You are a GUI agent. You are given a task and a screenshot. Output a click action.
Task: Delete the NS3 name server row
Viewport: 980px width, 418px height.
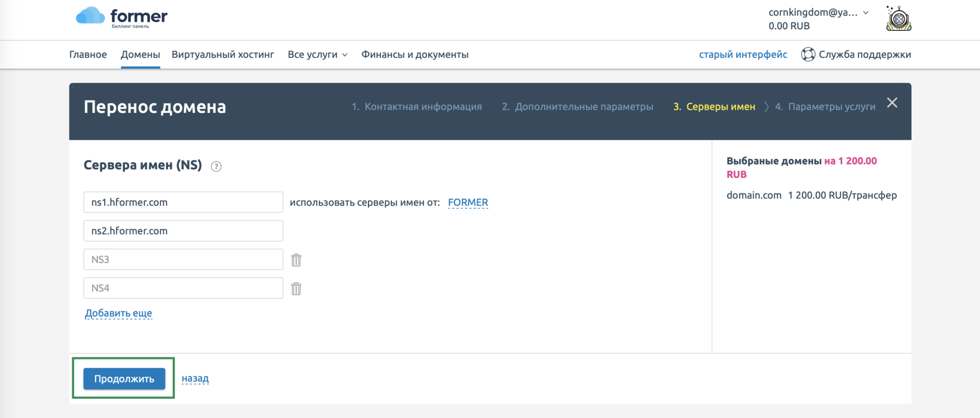[x=296, y=260]
